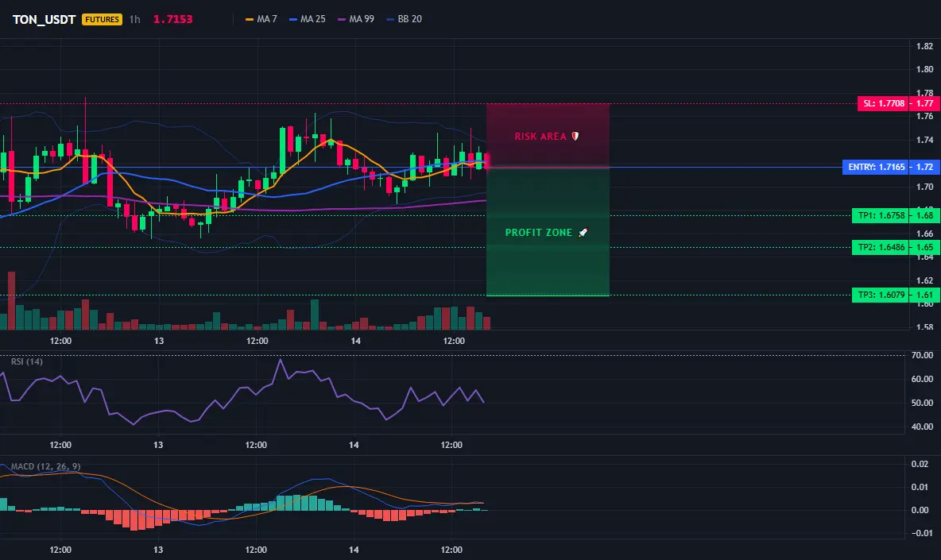Click date 14 on main chart axis
Viewport: 941px width, 560px height.
tap(355, 341)
